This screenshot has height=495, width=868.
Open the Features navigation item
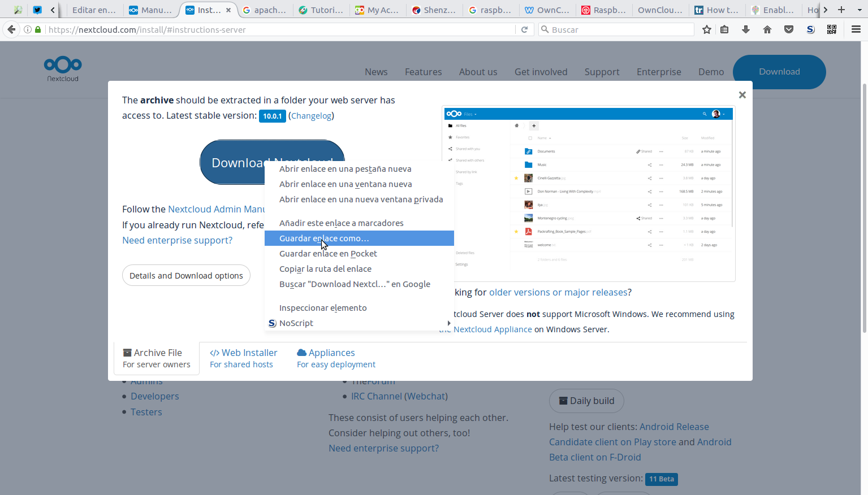(x=424, y=72)
